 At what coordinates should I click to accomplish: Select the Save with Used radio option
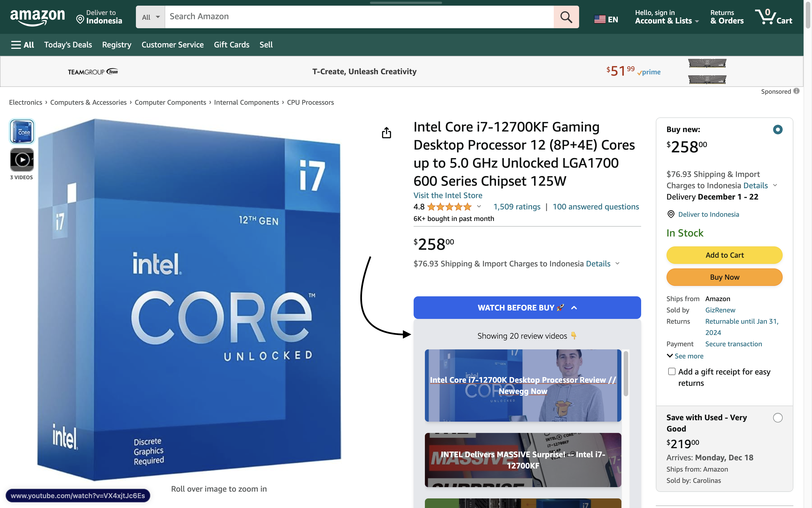[x=777, y=418]
